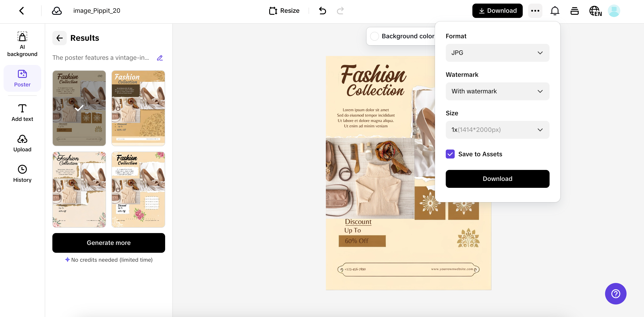Open the language globe EN icon

(x=595, y=11)
